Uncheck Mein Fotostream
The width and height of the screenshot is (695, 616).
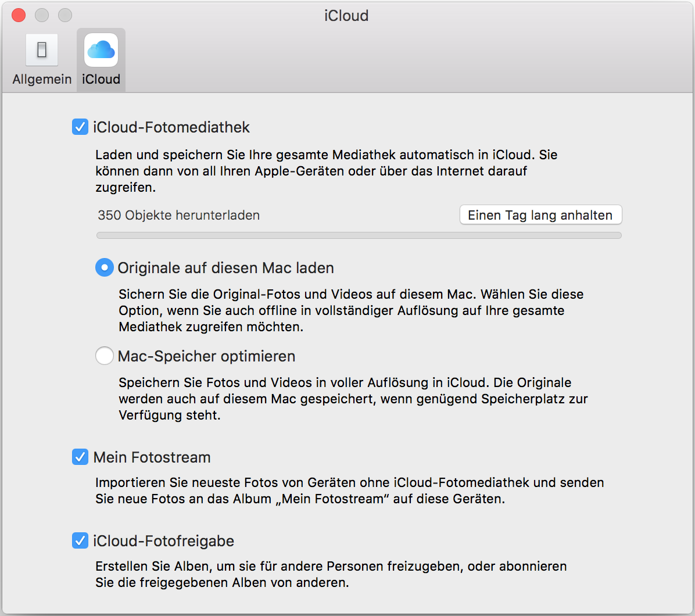click(80, 457)
